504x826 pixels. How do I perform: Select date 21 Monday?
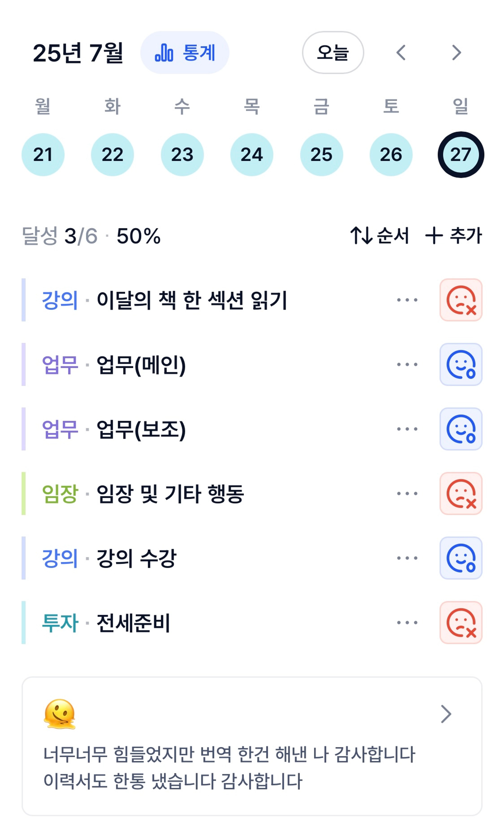coord(43,155)
